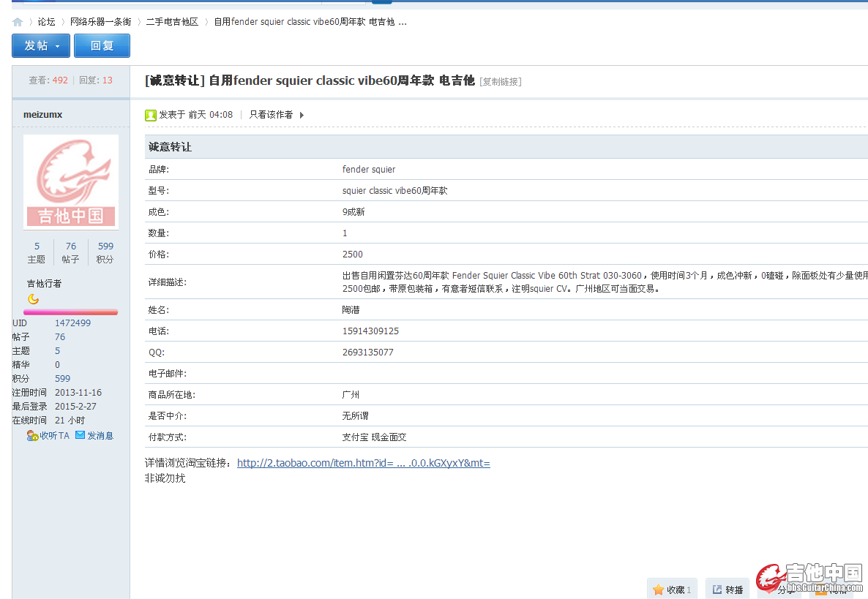This screenshot has width=868, height=599.
Task: Click phone number 15914309125
Action: pyautogui.click(x=370, y=331)
